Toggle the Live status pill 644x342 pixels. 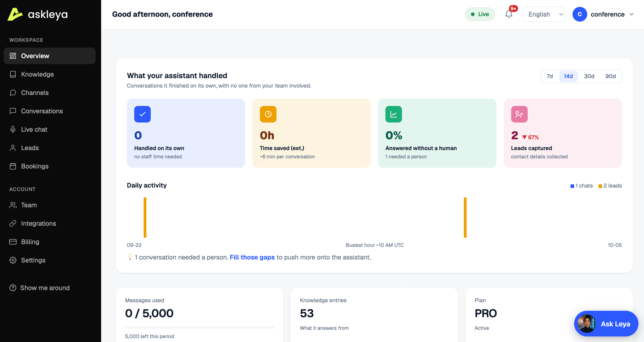[x=480, y=14]
